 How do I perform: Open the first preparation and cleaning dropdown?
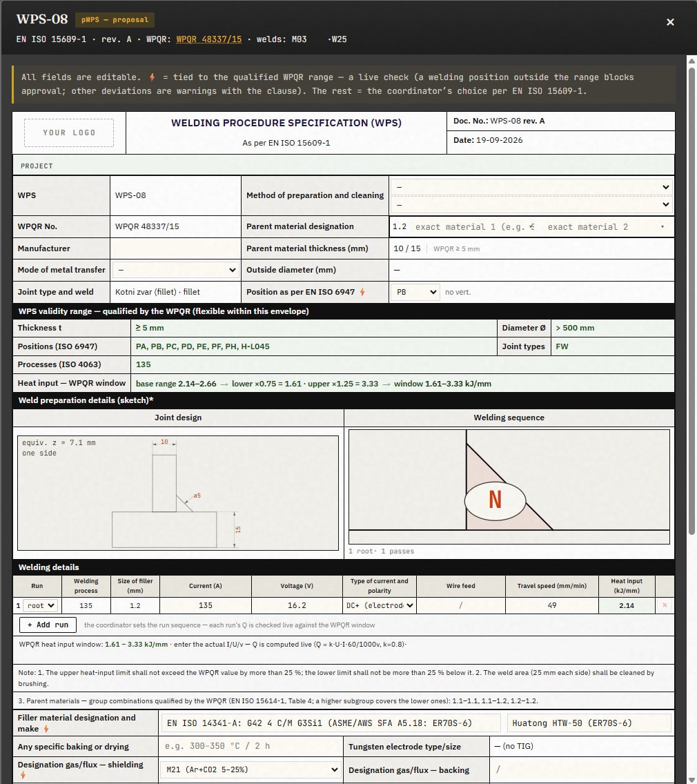(x=532, y=187)
